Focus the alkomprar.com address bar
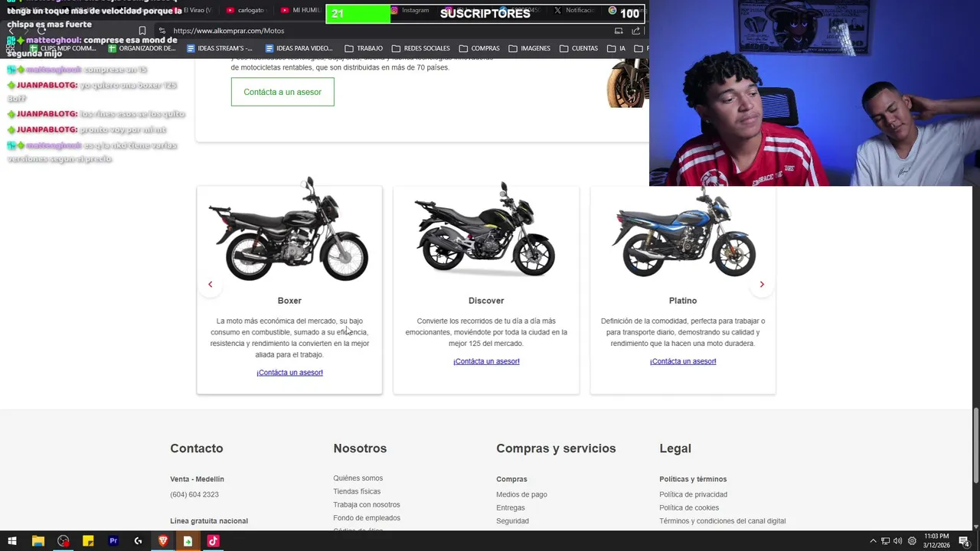The image size is (980, 551). click(x=383, y=31)
